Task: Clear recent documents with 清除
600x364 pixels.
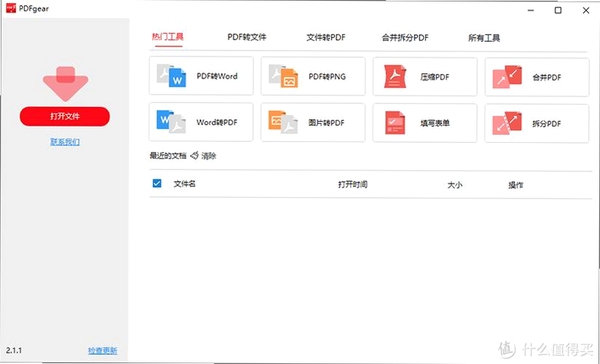Action: [209, 156]
